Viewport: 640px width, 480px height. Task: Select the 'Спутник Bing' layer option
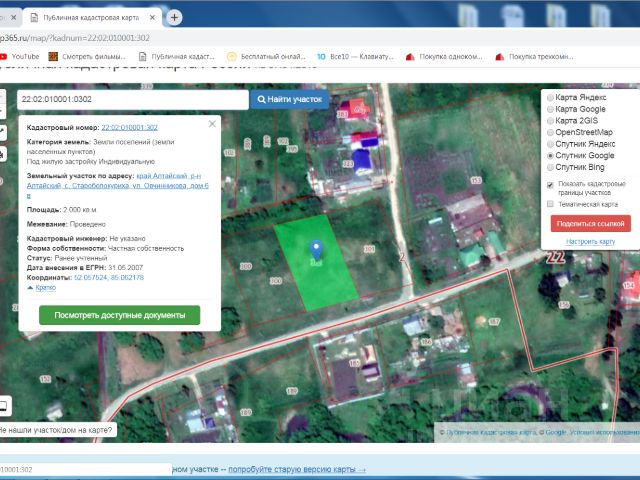[550, 168]
